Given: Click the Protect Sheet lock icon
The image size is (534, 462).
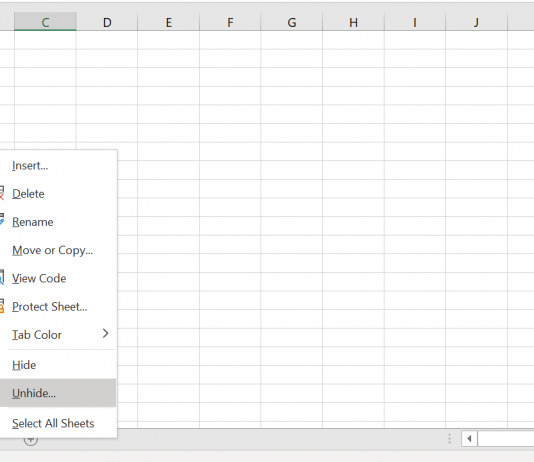Looking at the screenshot, I should point(2,306).
